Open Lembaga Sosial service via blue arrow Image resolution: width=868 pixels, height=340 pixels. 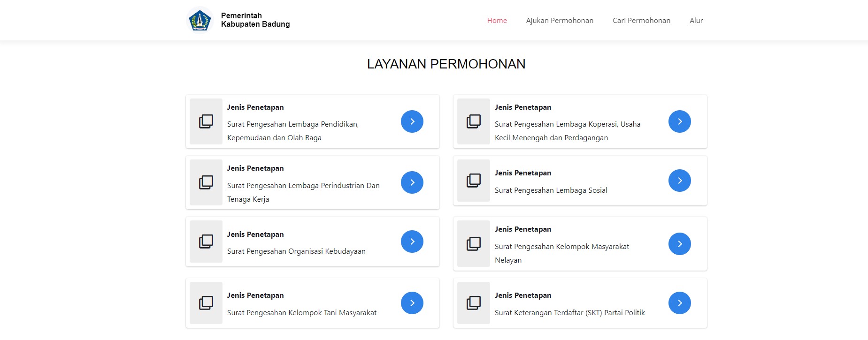pos(679,181)
